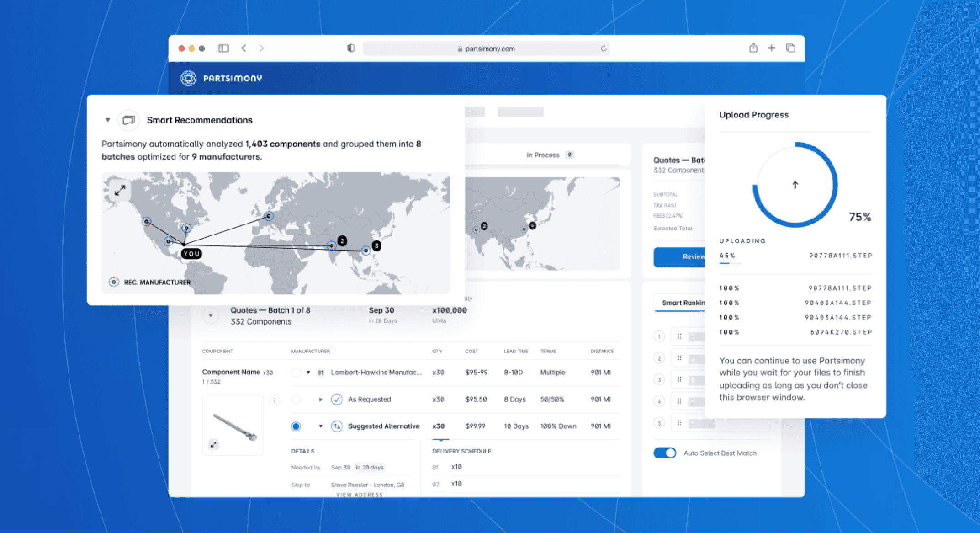Click the 45% uploading progress bar
Image resolution: width=980 pixels, height=533 pixels.
point(730,263)
